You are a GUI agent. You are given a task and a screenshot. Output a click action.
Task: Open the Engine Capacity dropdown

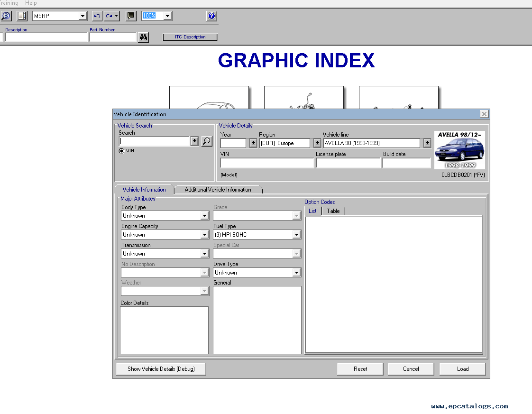204,235
